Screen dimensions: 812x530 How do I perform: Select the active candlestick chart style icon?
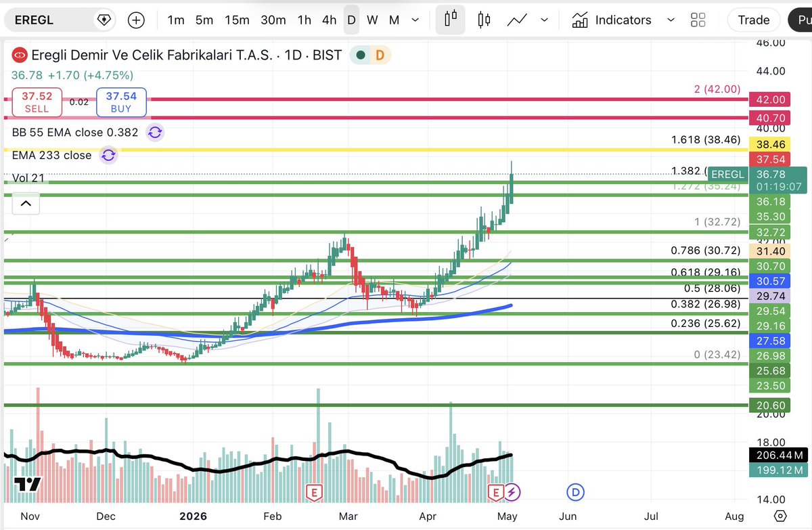point(451,20)
